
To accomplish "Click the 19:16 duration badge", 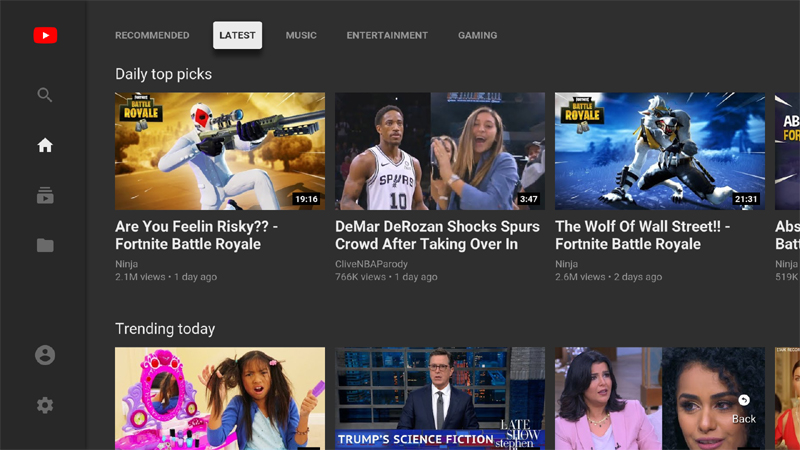I will coord(306,199).
